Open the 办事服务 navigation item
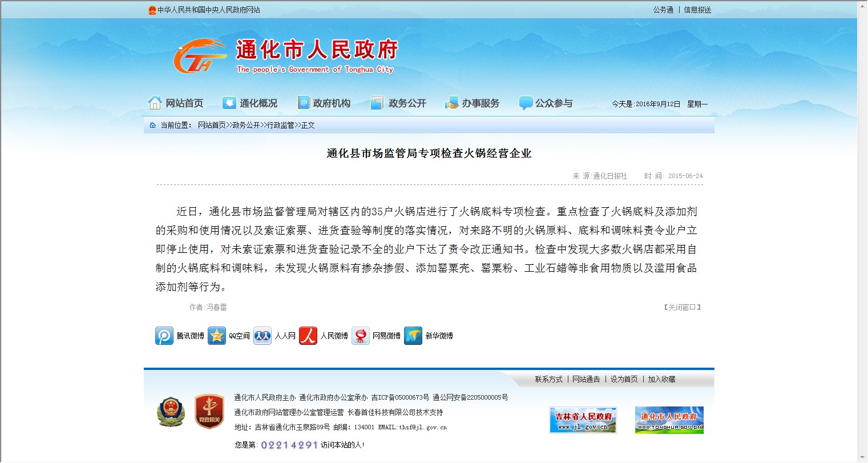 point(473,103)
